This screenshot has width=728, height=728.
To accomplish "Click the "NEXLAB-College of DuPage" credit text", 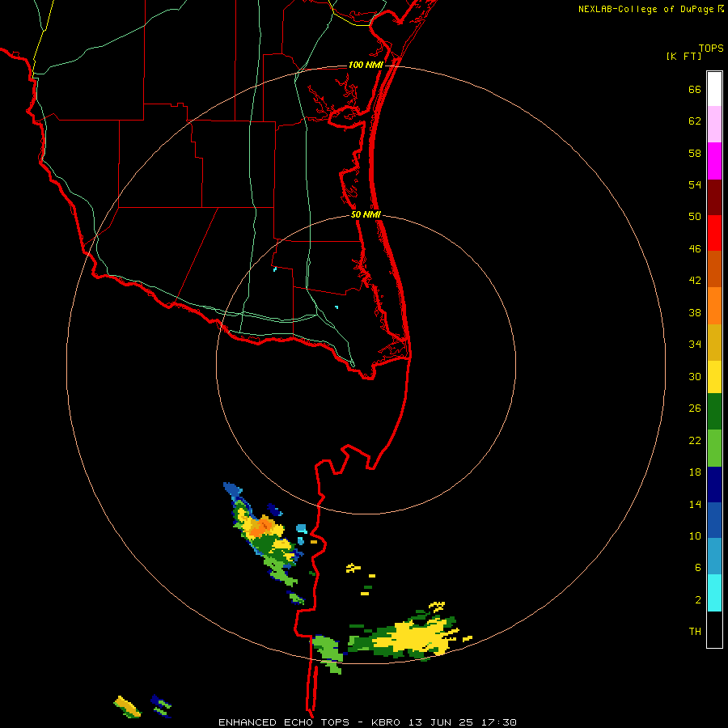I will (645, 9).
